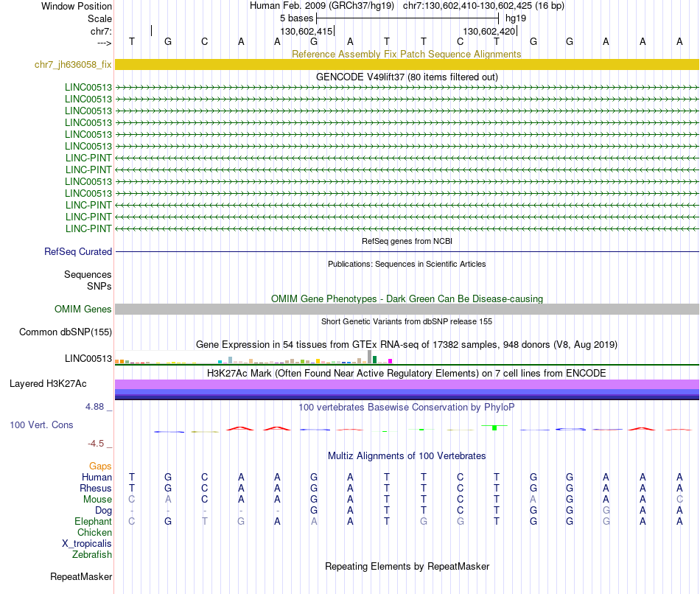Click the ---> strand direction arrow label
Screen dimensions: 700x594
coord(105,43)
